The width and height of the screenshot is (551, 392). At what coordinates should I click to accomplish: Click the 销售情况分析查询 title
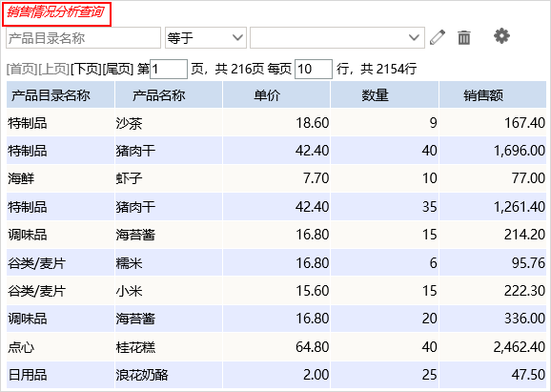(55, 12)
